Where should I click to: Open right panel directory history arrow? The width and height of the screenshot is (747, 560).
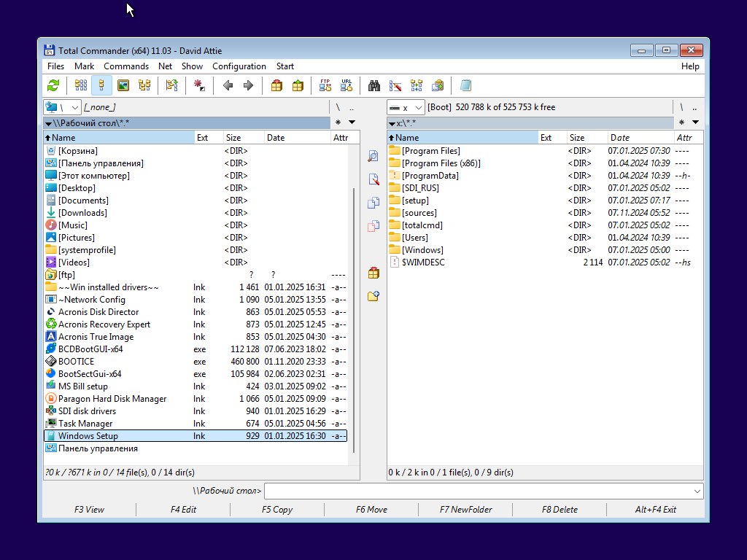point(695,122)
